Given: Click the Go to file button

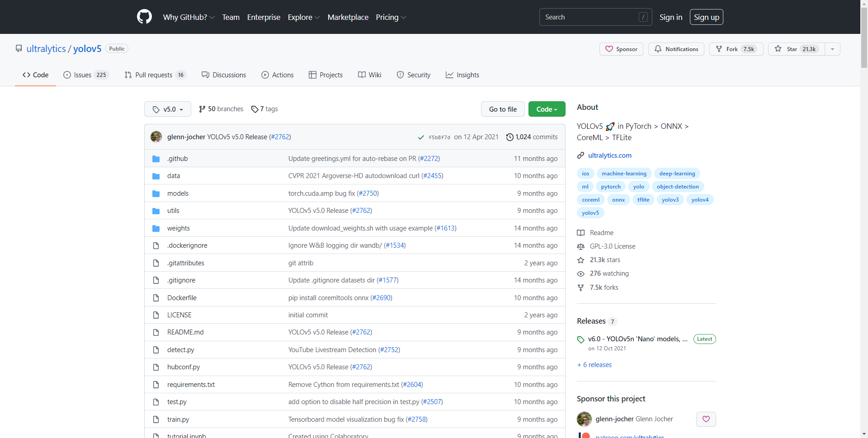Looking at the screenshot, I should point(503,109).
